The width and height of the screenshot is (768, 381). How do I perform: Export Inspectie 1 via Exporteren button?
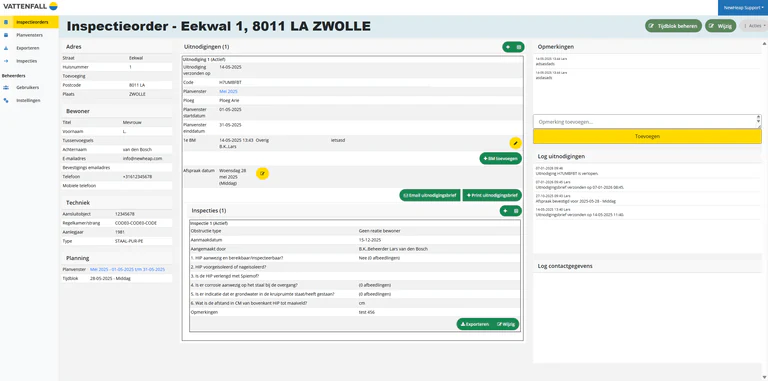pyautogui.click(x=475, y=324)
